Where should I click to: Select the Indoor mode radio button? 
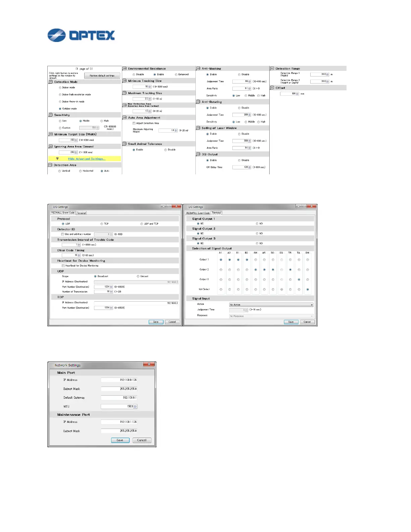tap(60, 88)
